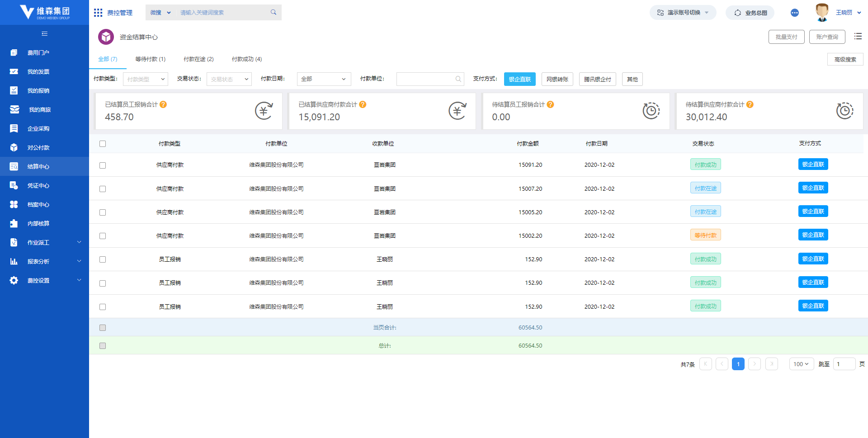868x438 pixels.
Task: Click the 批量支付 button
Action: (786, 37)
